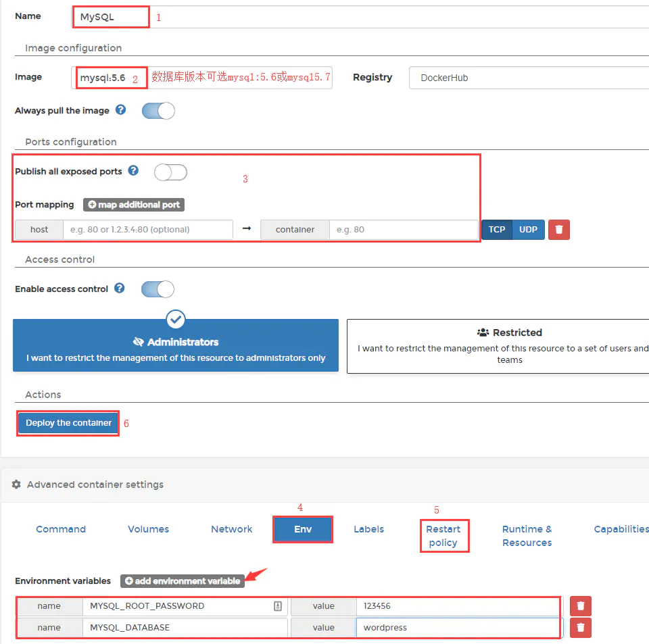Disable the Enable access control switch
This screenshot has height=644, width=649.
point(158,289)
